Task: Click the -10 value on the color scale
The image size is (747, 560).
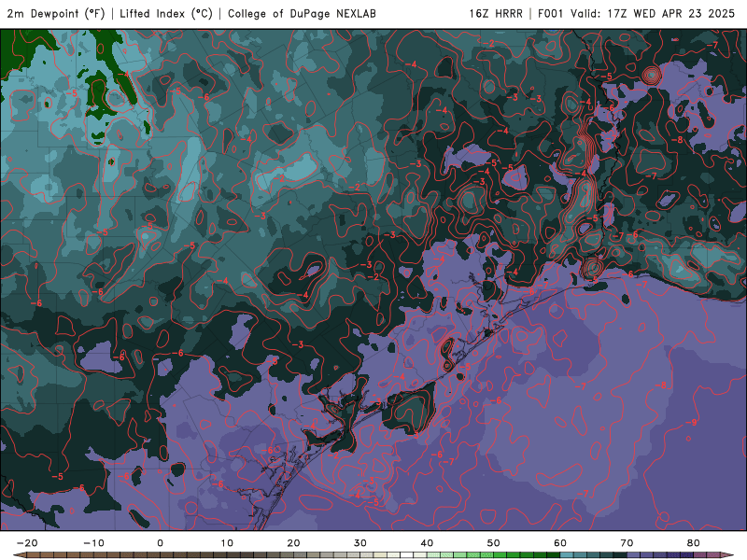Action: 93,543
